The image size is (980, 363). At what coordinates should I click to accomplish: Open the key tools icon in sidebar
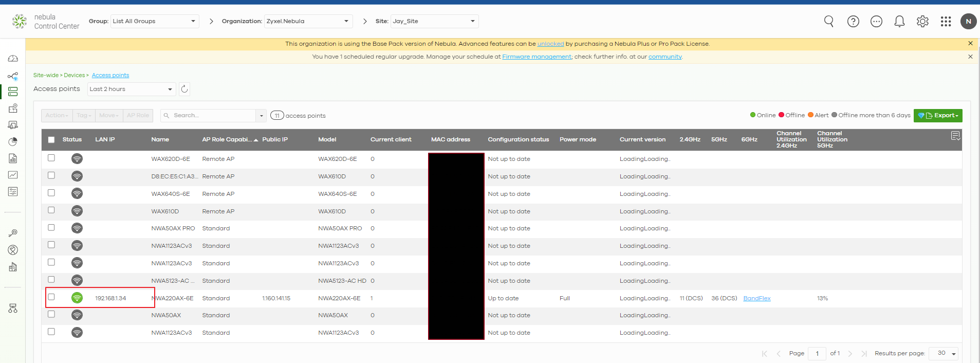point(13,233)
